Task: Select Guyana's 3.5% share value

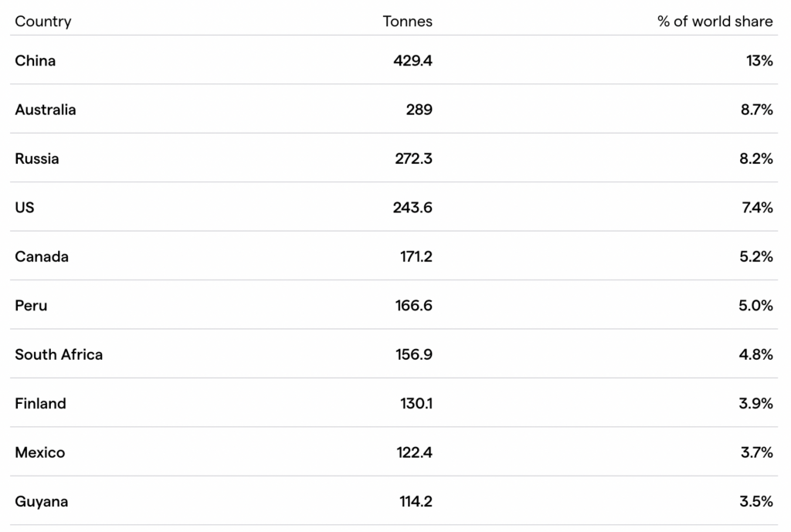Action: (756, 501)
